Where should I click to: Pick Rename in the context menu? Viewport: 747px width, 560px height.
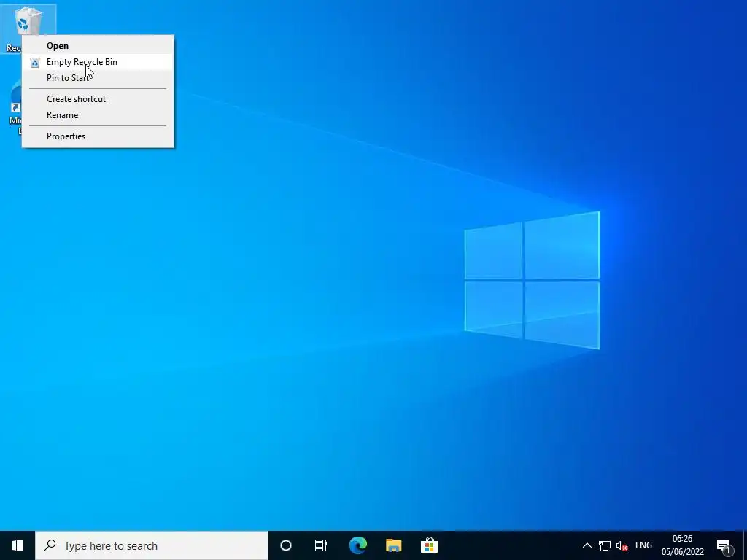pos(98,115)
